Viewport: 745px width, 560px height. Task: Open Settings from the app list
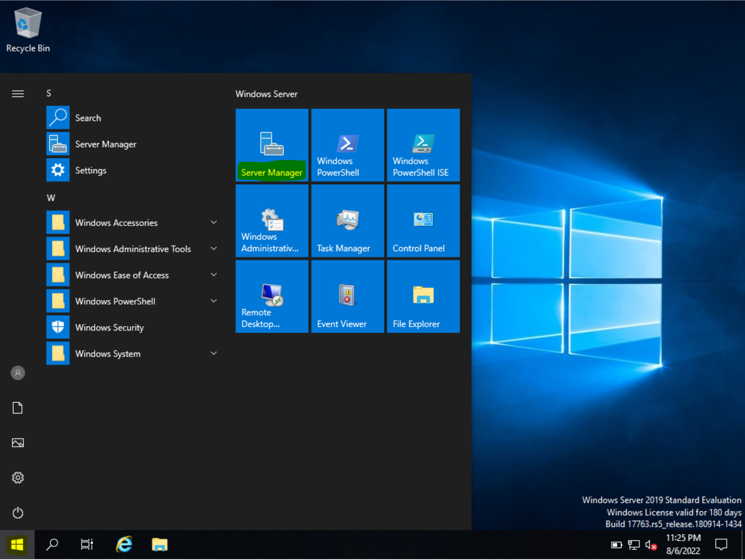pyautogui.click(x=90, y=170)
